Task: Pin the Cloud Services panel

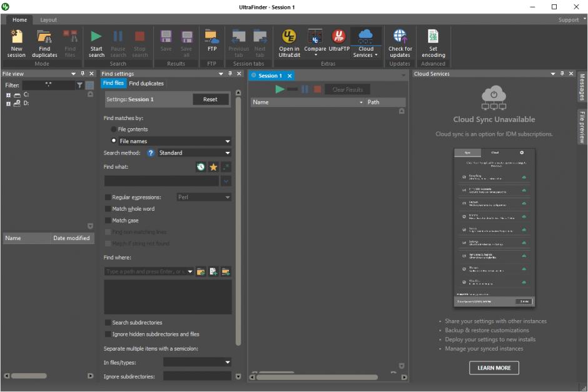Action: pyautogui.click(x=562, y=73)
